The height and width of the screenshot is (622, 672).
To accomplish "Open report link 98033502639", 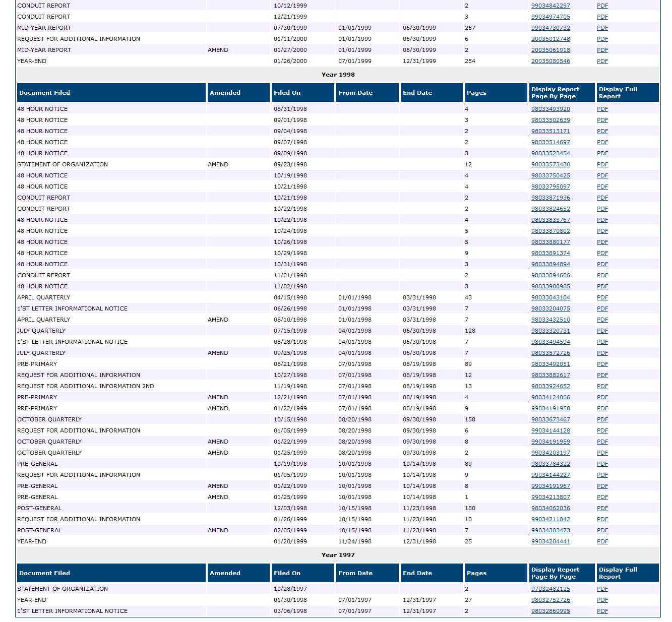I will 551,120.
